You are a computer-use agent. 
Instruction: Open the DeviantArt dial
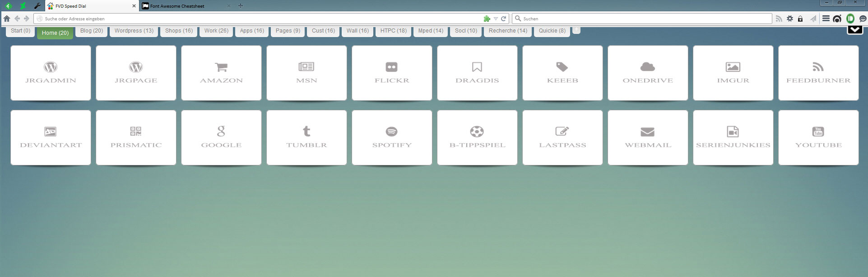[x=51, y=137]
